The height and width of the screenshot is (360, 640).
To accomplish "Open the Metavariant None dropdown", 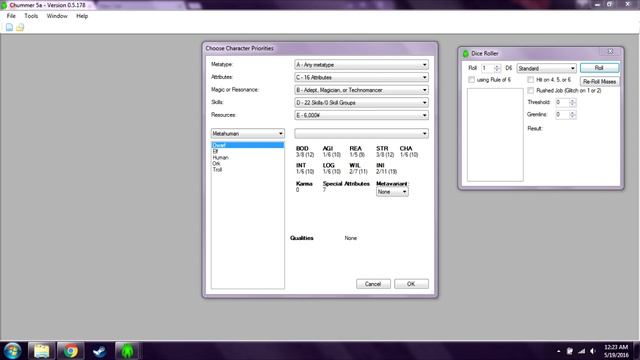I will point(392,192).
